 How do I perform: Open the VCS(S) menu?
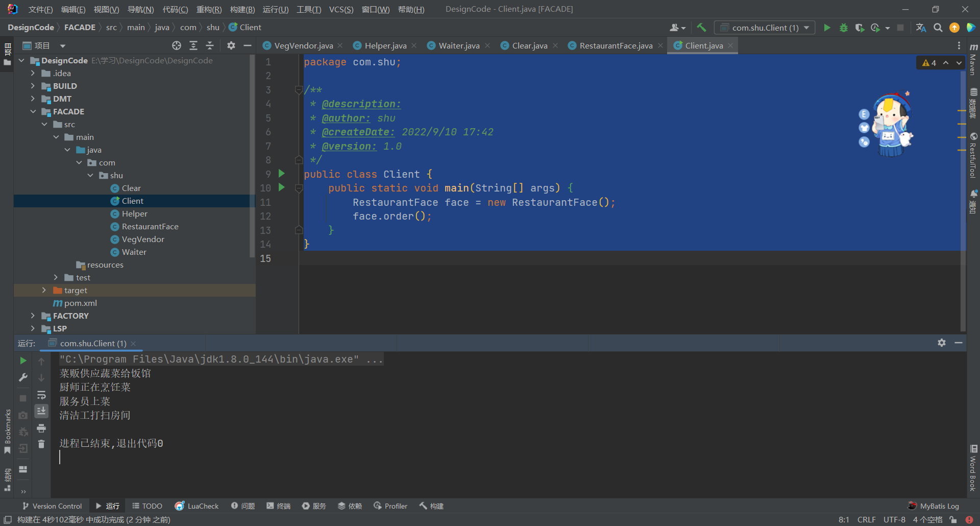(x=341, y=9)
